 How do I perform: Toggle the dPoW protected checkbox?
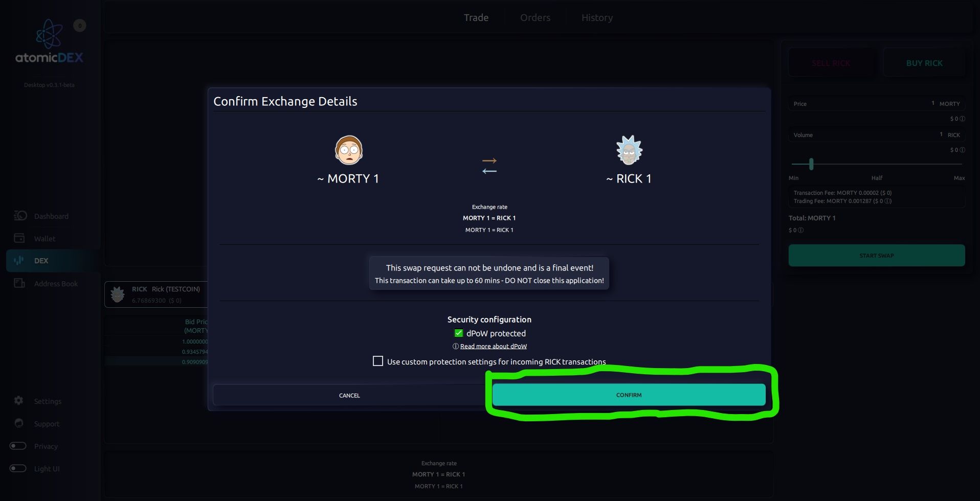click(x=459, y=333)
